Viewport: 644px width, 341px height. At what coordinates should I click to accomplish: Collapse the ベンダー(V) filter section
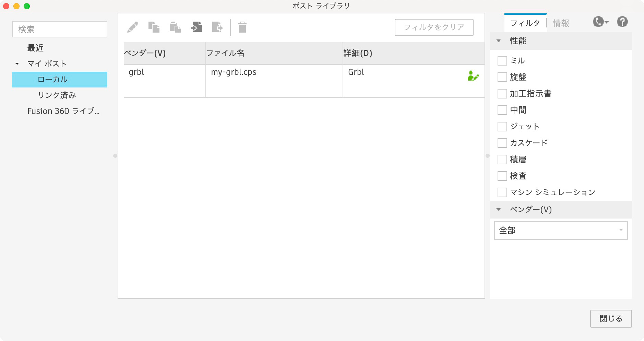pyautogui.click(x=499, y=210)
